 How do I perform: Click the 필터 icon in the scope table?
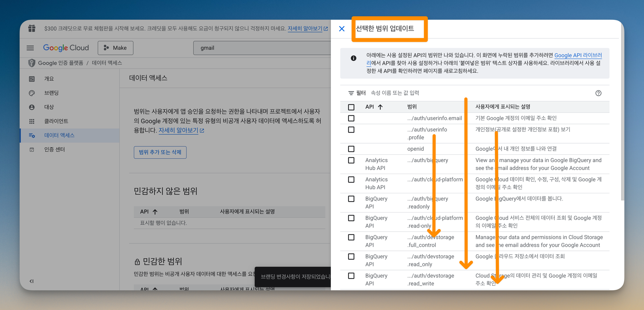(x=351, y=93)
